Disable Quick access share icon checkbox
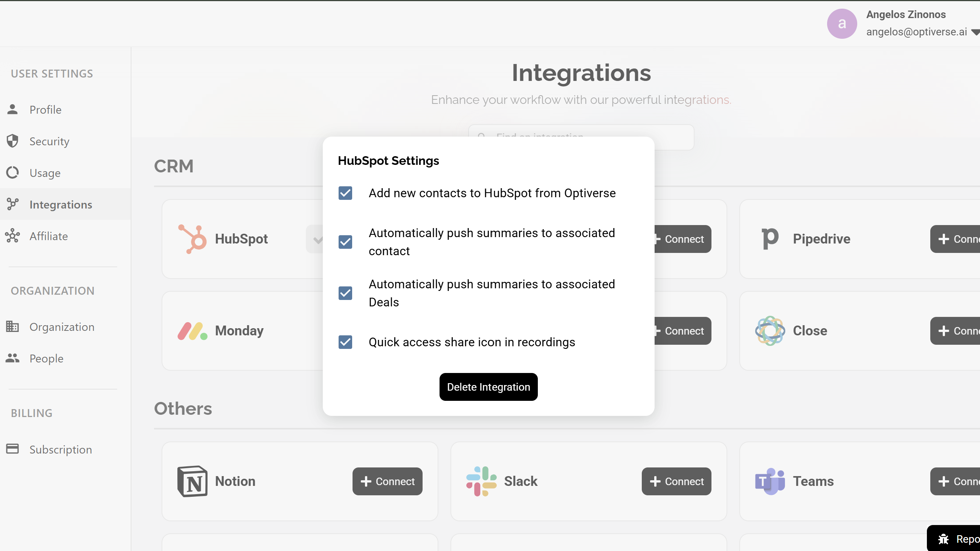The height and width of the screenshot is (551, 980). [x=345, y=342]
